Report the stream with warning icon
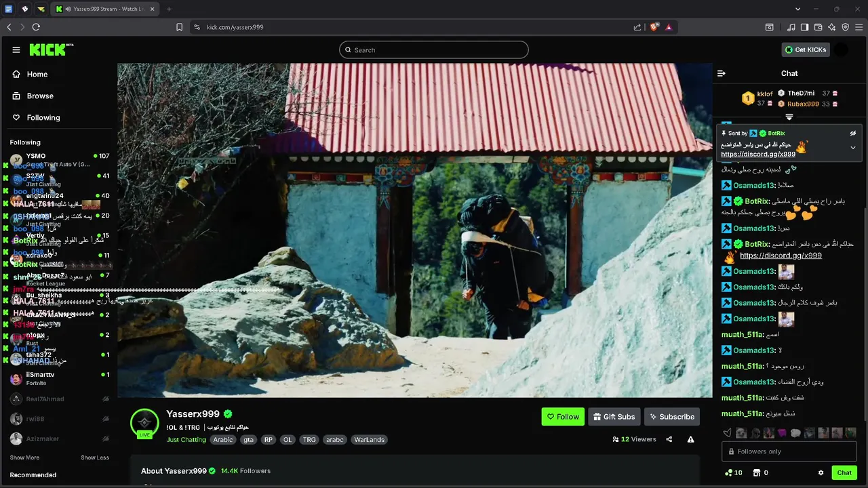The image size is (868, 488). pos(690,439)
